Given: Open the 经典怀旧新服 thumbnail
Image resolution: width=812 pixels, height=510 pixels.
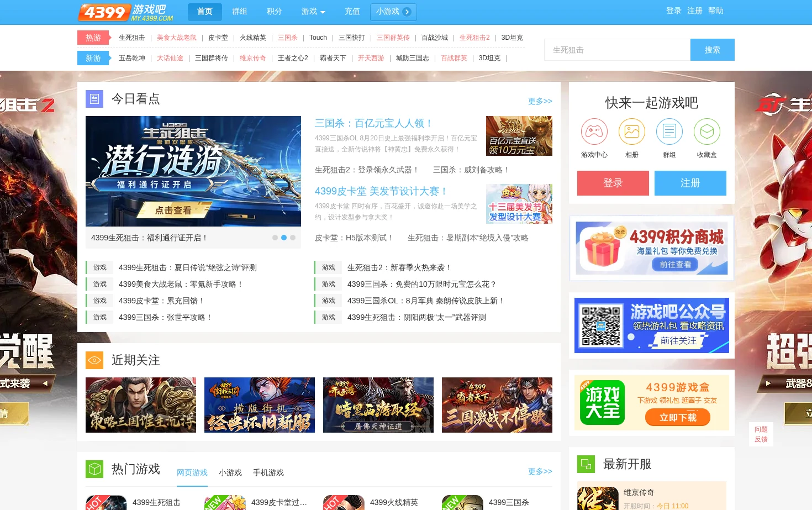Looking at the screenshot, I should pos(260,405).
